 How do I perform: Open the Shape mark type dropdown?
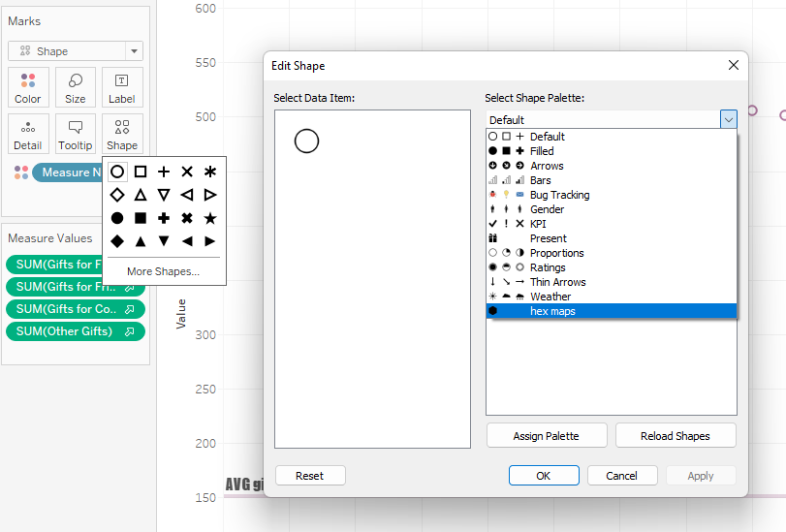coord(76,51)
